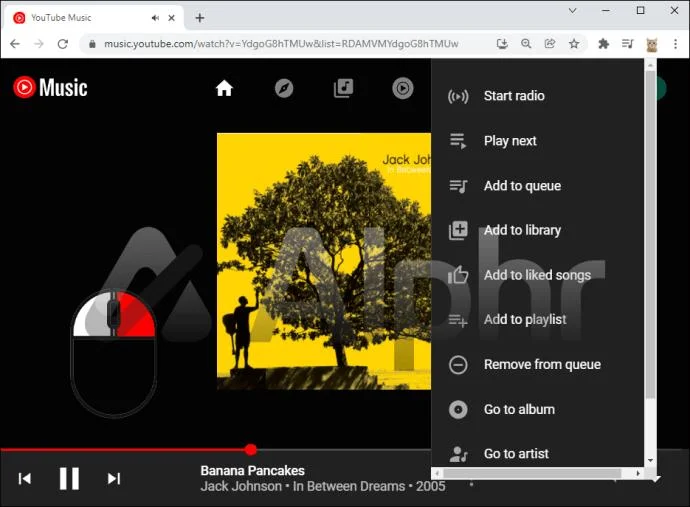This screenshot has height=507, width=690.
Task: Mute the YouTube Music tab audio
Action: pyautogui.click(x=155, y=18)
